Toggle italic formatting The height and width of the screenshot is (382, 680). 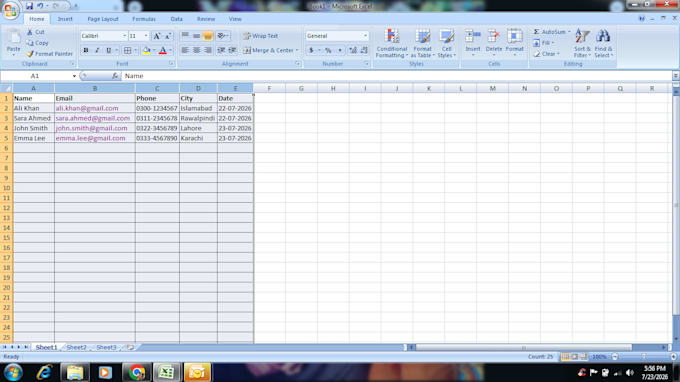tap(97, 50)
